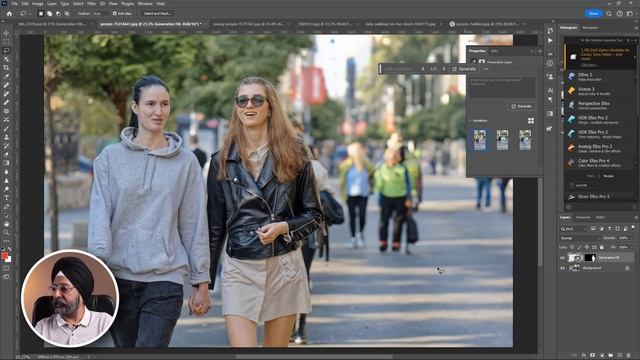
Task: Select the Eyedropper tool
Action: coord(6,76)
